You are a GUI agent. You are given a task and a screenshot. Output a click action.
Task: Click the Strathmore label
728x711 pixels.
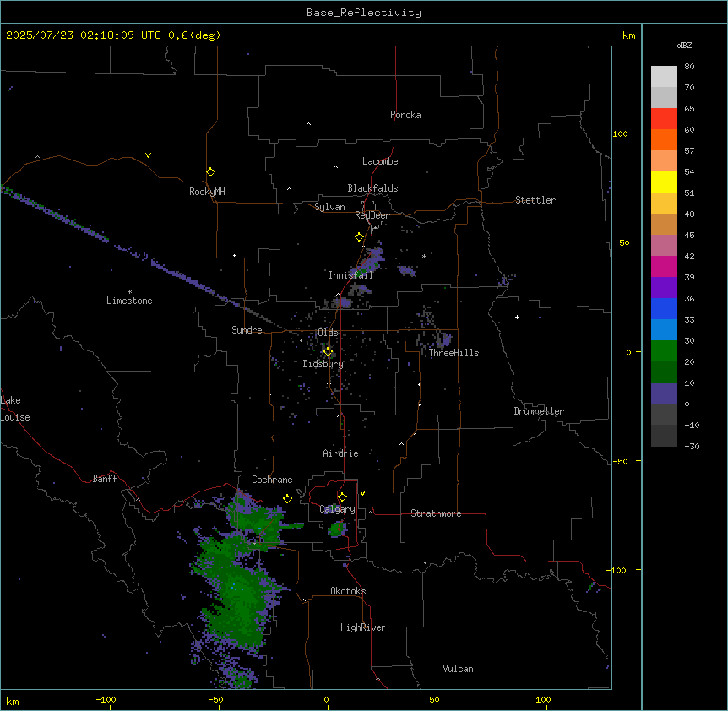(436, 513)
